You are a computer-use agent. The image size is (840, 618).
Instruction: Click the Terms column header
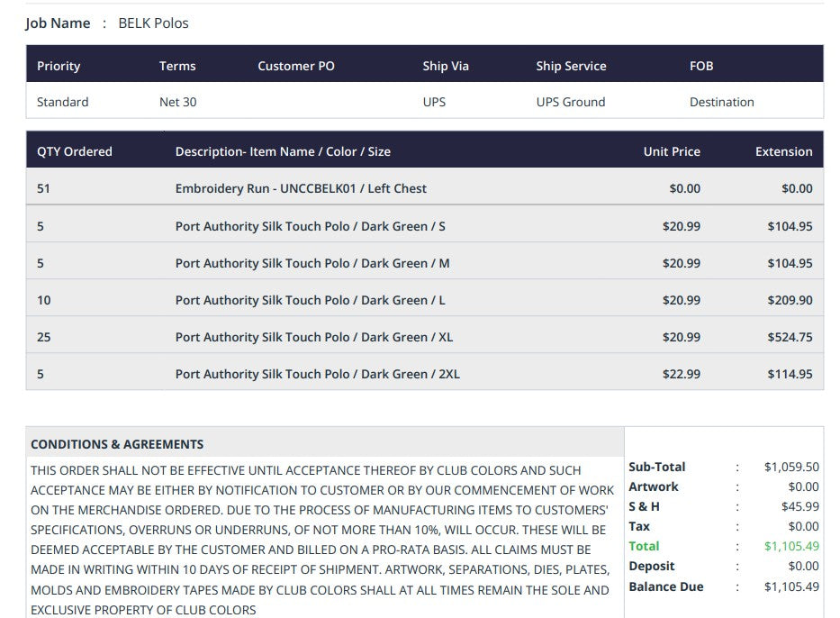pyautogui.click(x=177, y=66)
